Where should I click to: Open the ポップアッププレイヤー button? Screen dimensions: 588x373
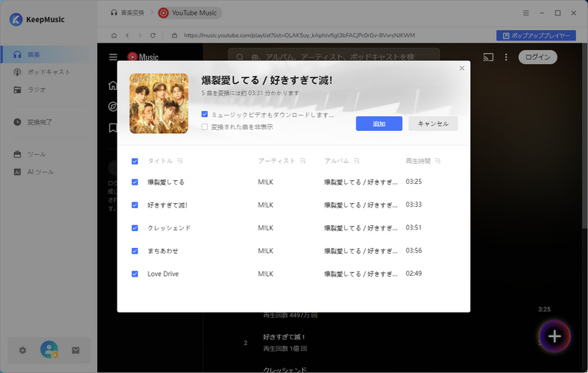coord(536,35)
